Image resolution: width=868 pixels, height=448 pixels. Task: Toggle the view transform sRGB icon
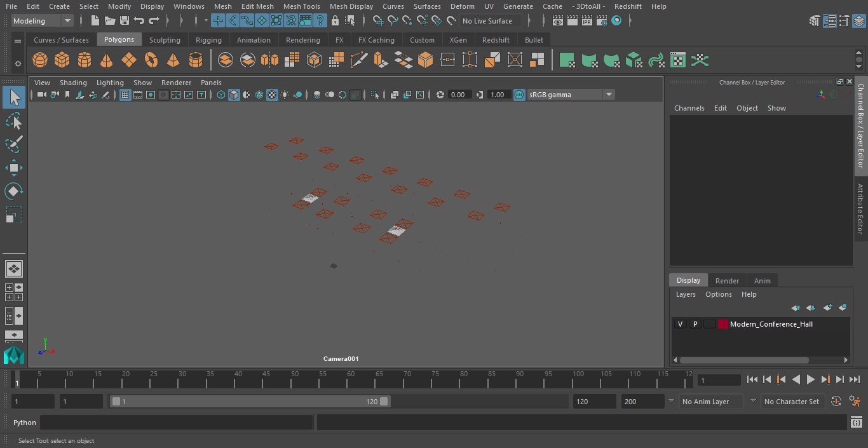pos(519,95)
